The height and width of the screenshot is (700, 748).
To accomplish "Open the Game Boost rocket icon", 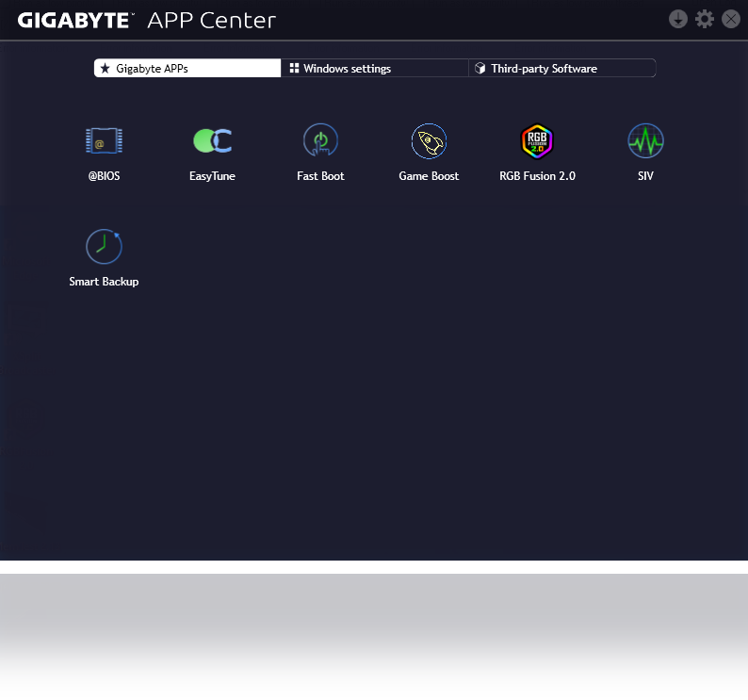I will pyautogui.click(x=429, y=142).
